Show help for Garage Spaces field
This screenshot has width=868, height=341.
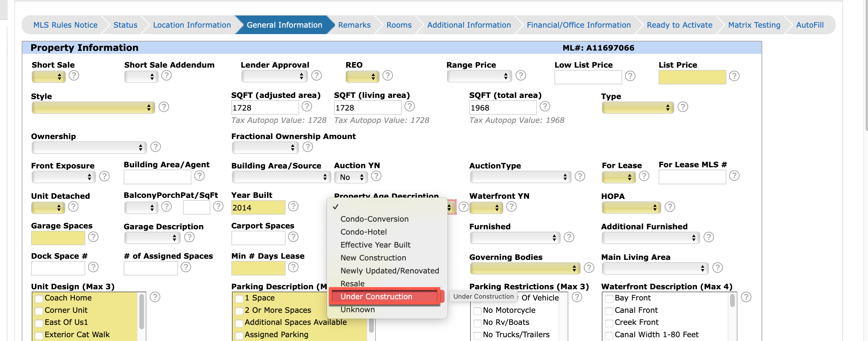(x=93, y=237)
